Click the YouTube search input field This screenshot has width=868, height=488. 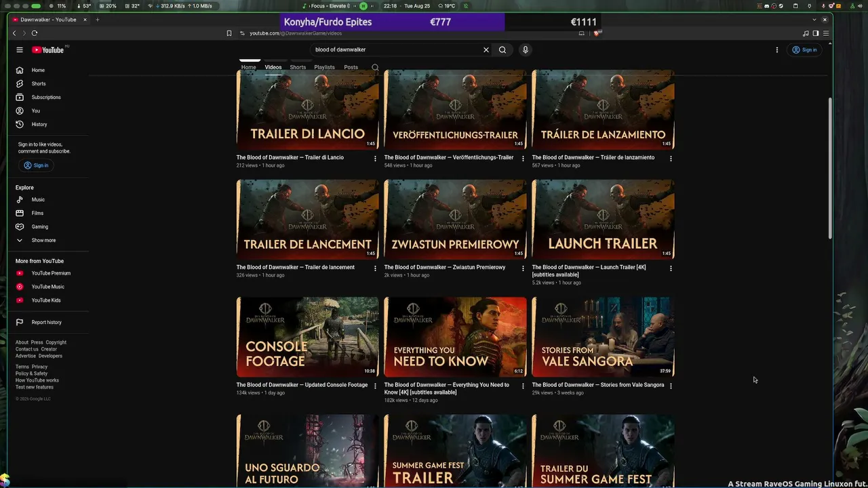coord(397,49)
